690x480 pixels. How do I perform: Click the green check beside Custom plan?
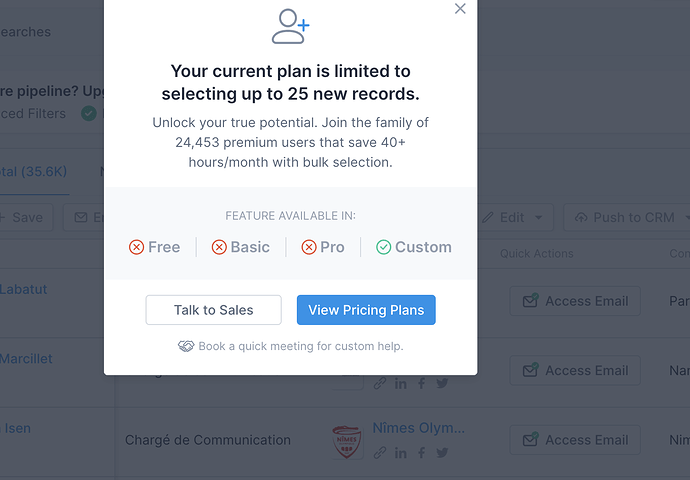pyautogui.click(x=383, y=247)
